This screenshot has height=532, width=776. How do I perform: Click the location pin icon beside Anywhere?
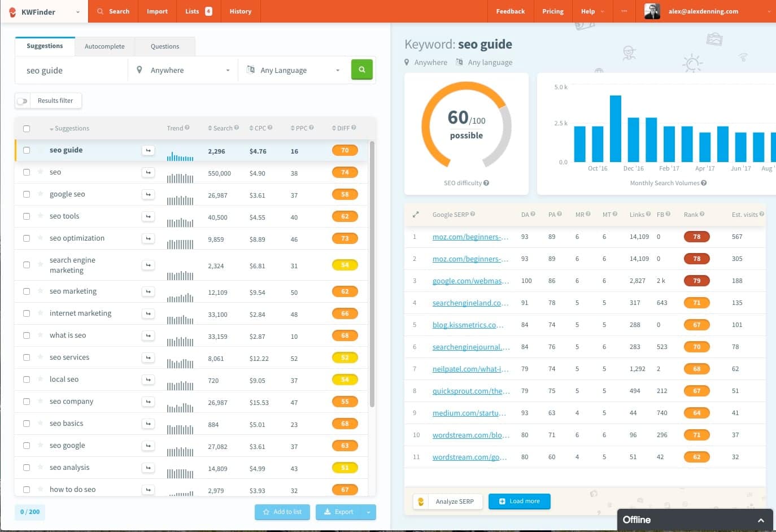point(139,69)
